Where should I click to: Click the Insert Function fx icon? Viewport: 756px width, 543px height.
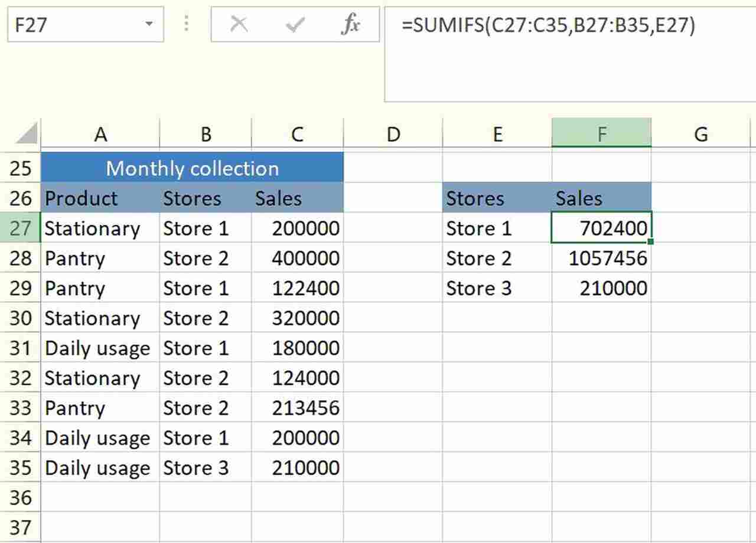[x=351, y=25]
